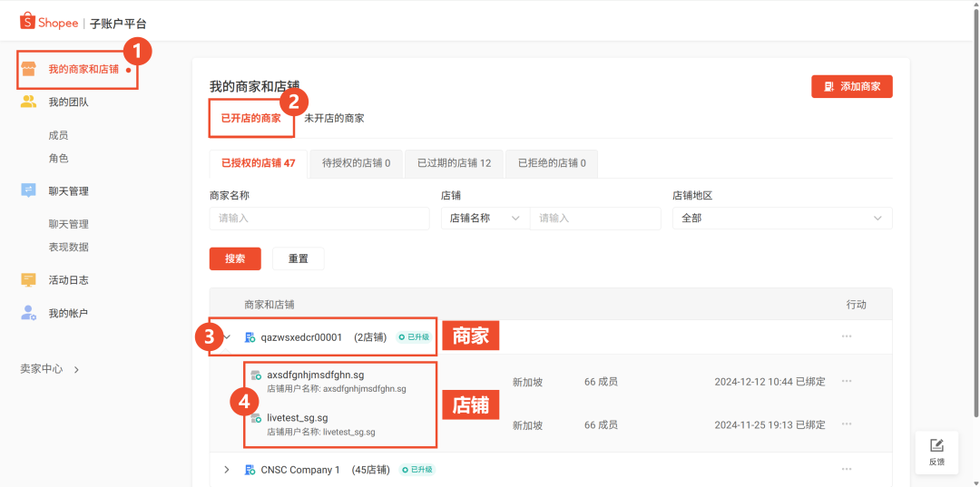Open 表现数据 in sidebar

[x=69, y=248]
